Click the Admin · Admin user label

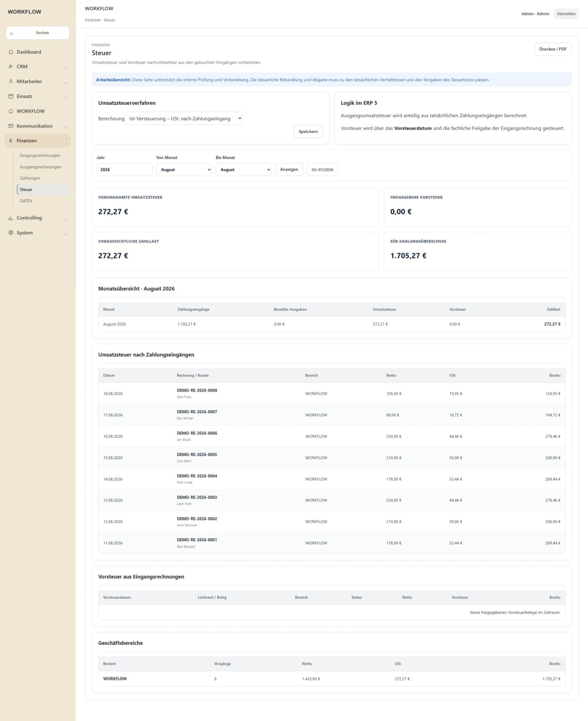(535, 14)
